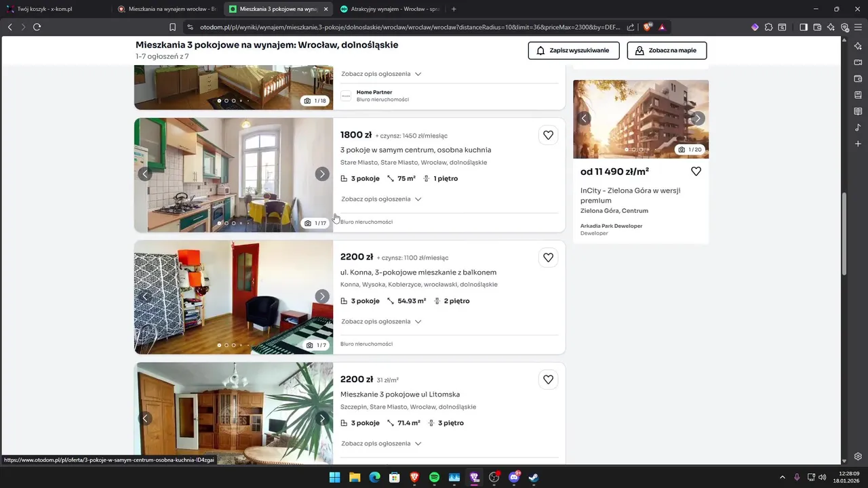The height and width of the screenshot is (488, 868).
Task: Previous photo on InCity ad image
Action: tap(585, 119)
